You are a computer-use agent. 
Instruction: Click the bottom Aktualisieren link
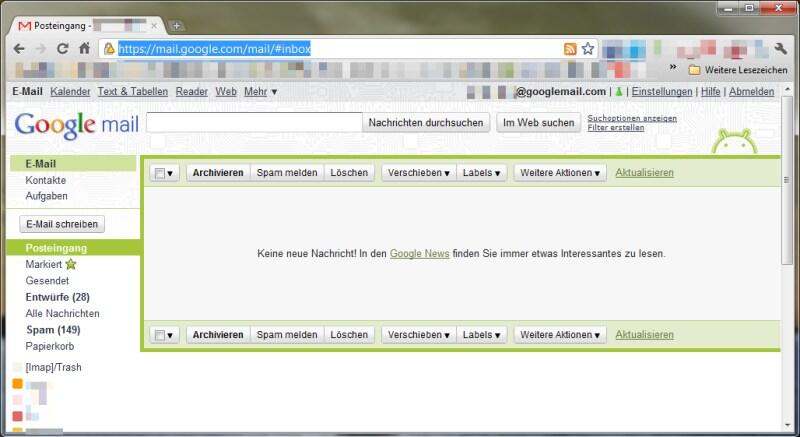pyautogui.click(x=644, y=335)
